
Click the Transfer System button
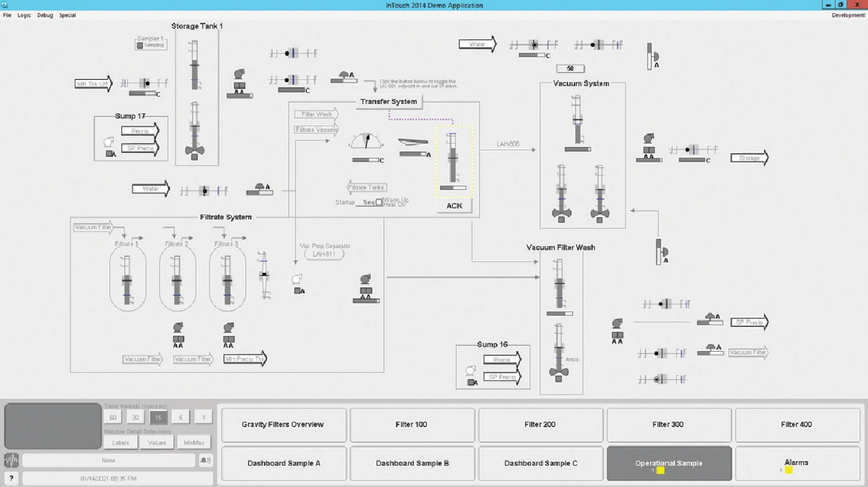[x=389, y=101]
